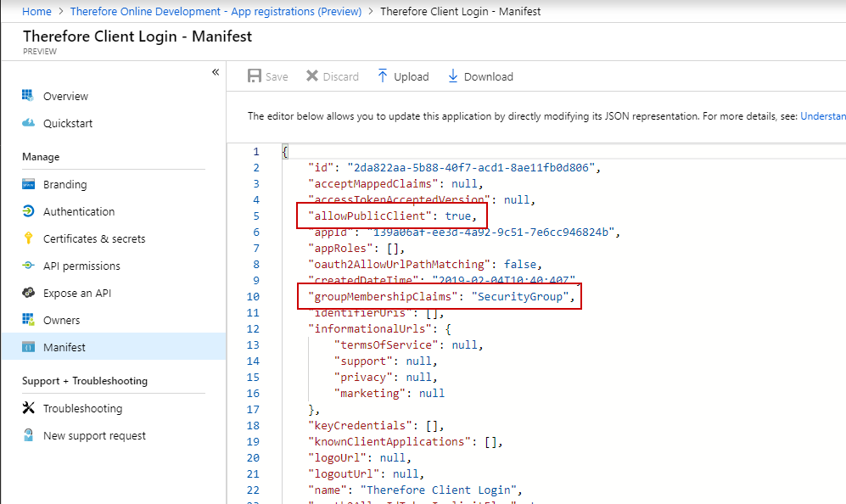This screenshot has width=846, height=504.
Task: Click the Download arrow icon
Action: click(452, 76)
